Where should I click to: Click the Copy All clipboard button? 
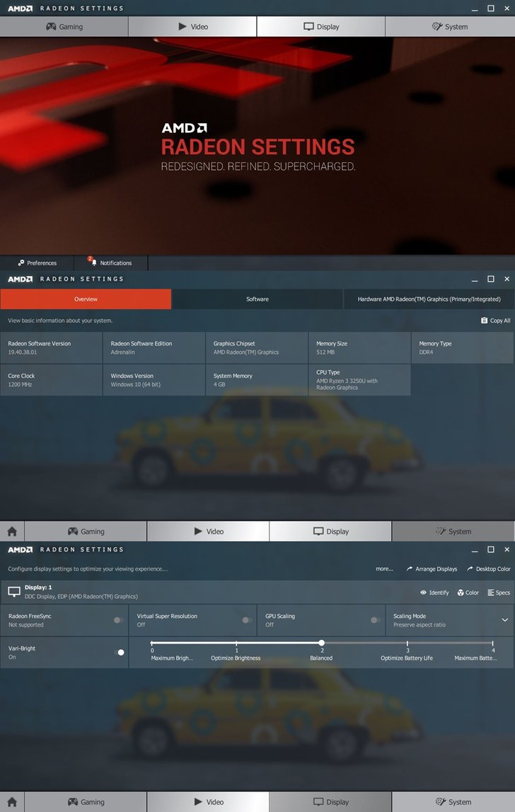click(x=495, y=321)
